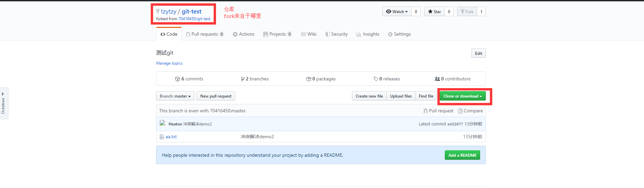Open the Heaton author link
Viewport: 644px width, 188px height.
pos(175,124)
